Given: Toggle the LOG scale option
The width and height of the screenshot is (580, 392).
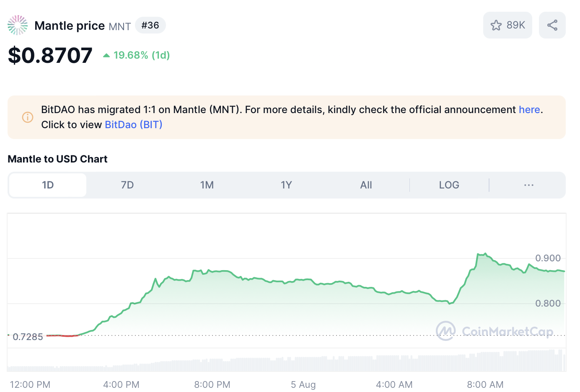Looking at the screenshot, I should [x=449, y=185].
